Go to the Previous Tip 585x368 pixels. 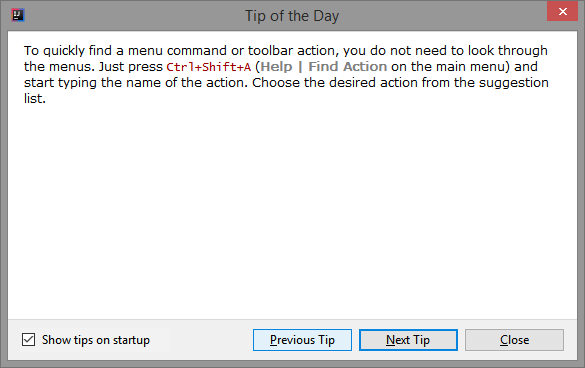point(302,340)
